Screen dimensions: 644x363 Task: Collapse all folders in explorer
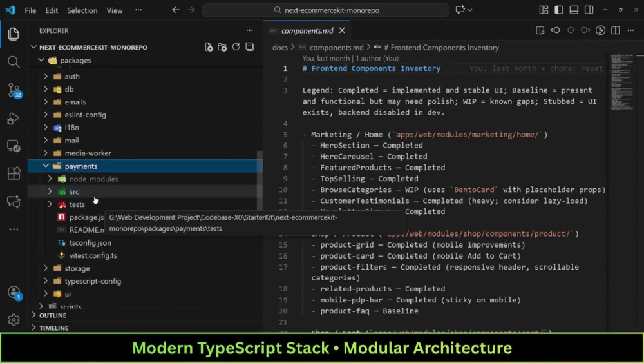pos(250,47)
